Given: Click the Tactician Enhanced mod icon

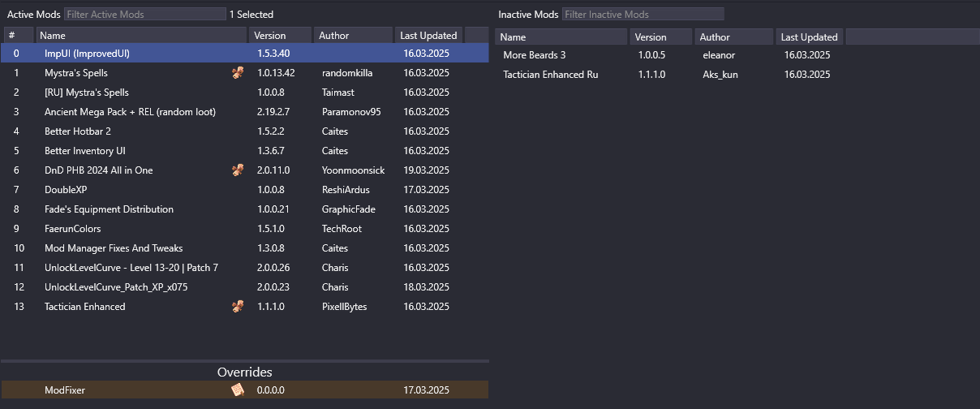Looking at the screenshot, I should coord(238,307).
